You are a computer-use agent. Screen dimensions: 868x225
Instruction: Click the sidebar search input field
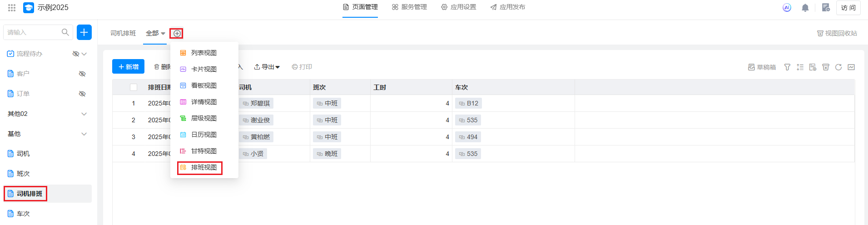pos(33,32)
